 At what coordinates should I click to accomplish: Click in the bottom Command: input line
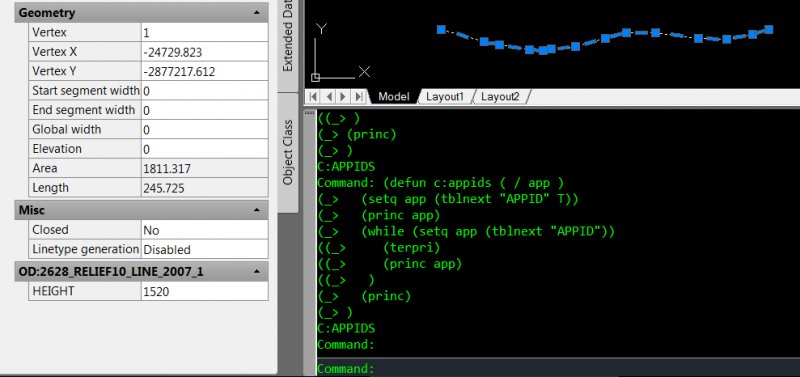coord(558,368)
